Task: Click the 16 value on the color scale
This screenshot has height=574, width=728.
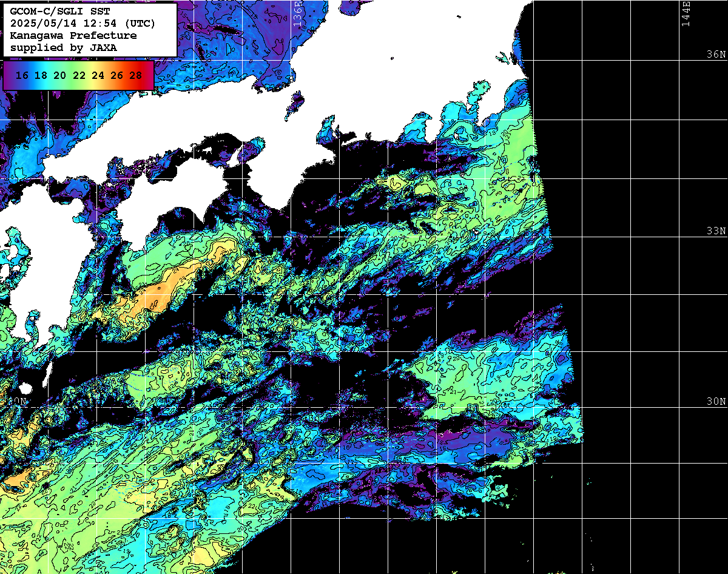Action: pyautogui.click(x=22, y=76)
